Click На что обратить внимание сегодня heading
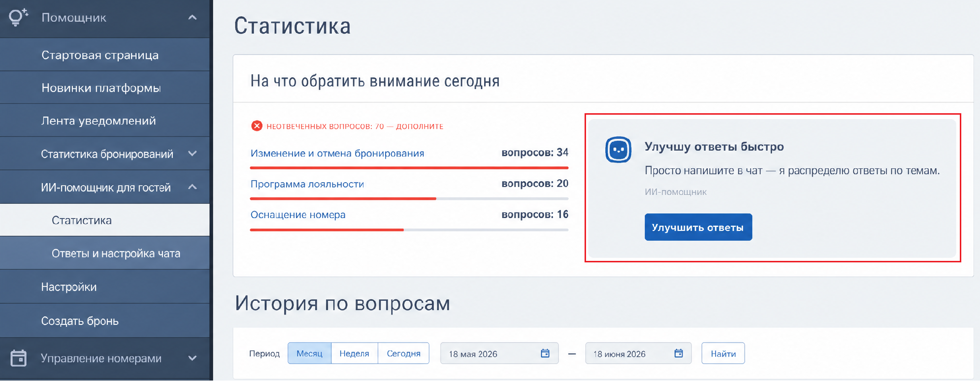The width and height of the screenshot is (980, 381). pos(375,81)
